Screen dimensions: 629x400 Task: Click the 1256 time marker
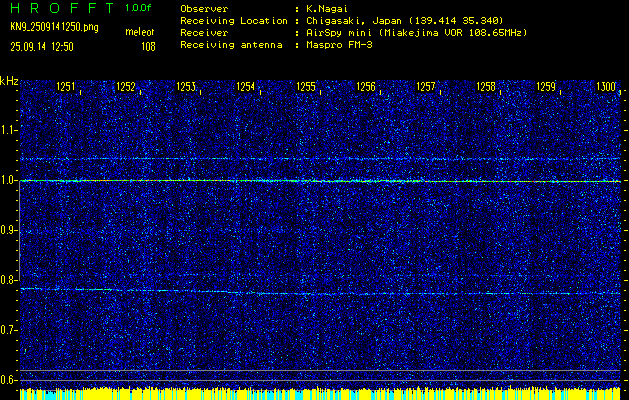coord(366,87)
